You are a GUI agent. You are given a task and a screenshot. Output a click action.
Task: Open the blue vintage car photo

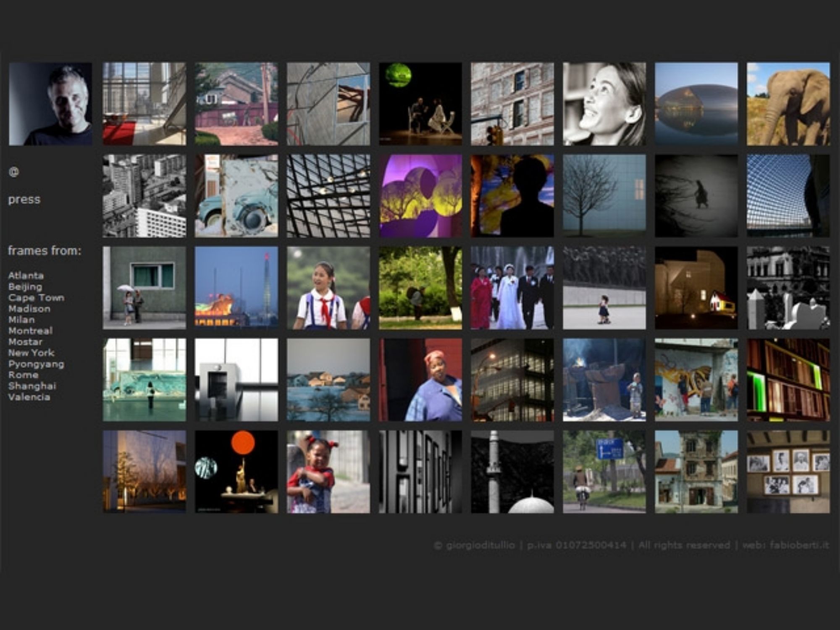coord(236,196)
